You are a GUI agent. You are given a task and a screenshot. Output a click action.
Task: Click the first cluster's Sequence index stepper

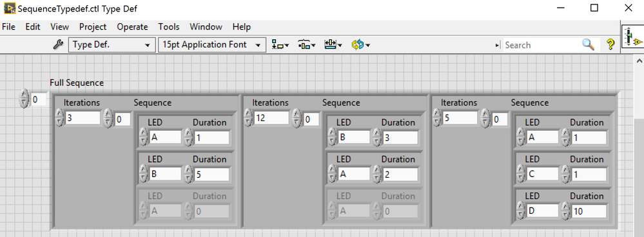coord(108,118)
